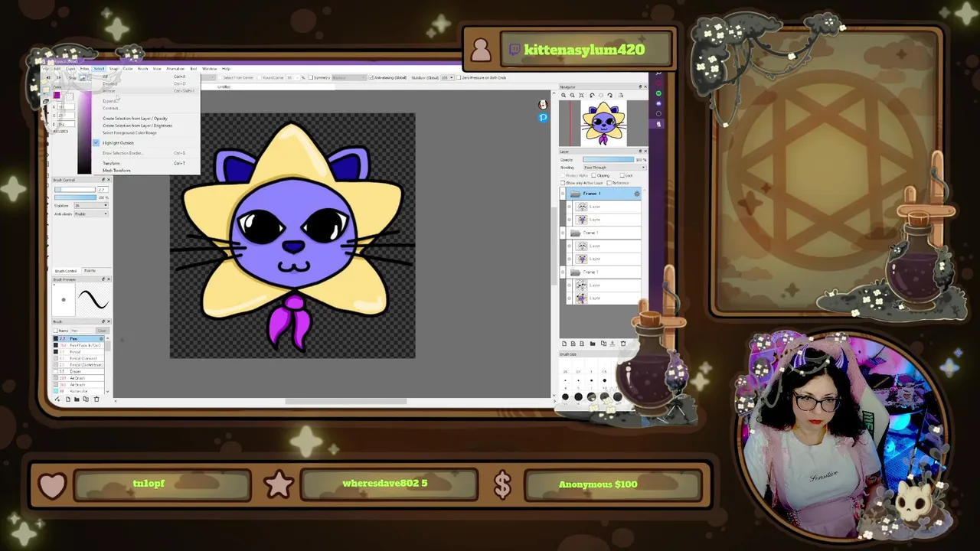Image resolution: width=980 pixels, height=551 pixels.
Task: Toggle the Symmetry checkbox in the options bar
Action: 310,77
